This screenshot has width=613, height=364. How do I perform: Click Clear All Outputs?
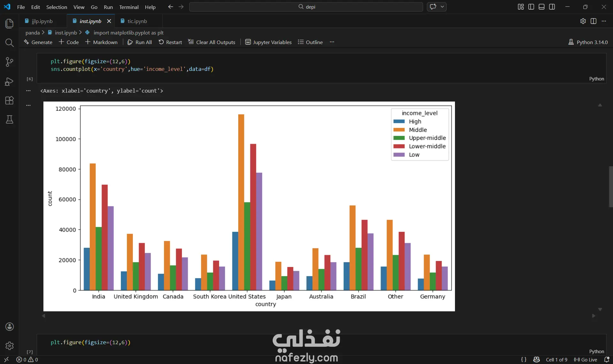[211, 42]
